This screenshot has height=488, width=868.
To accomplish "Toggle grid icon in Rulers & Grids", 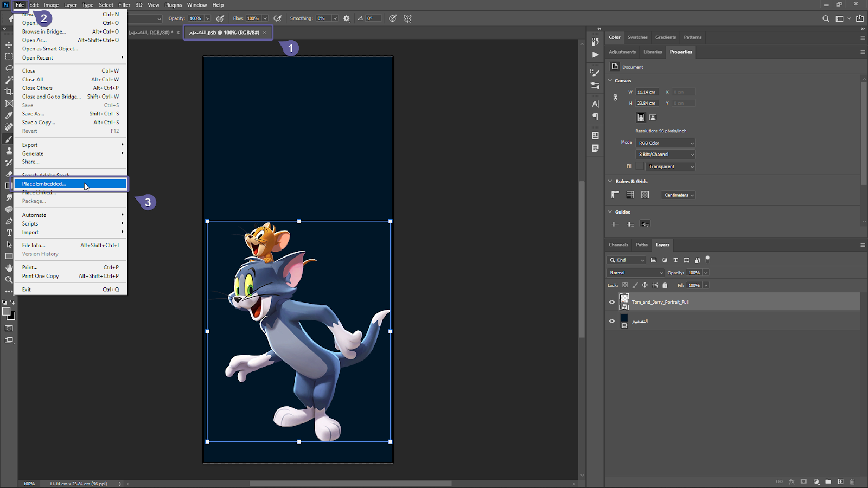I will [x=630, y=195].
